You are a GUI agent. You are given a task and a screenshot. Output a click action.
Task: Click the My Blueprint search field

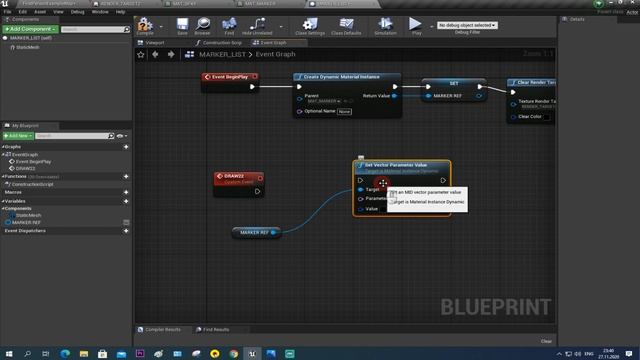click(x=74, y=136)
